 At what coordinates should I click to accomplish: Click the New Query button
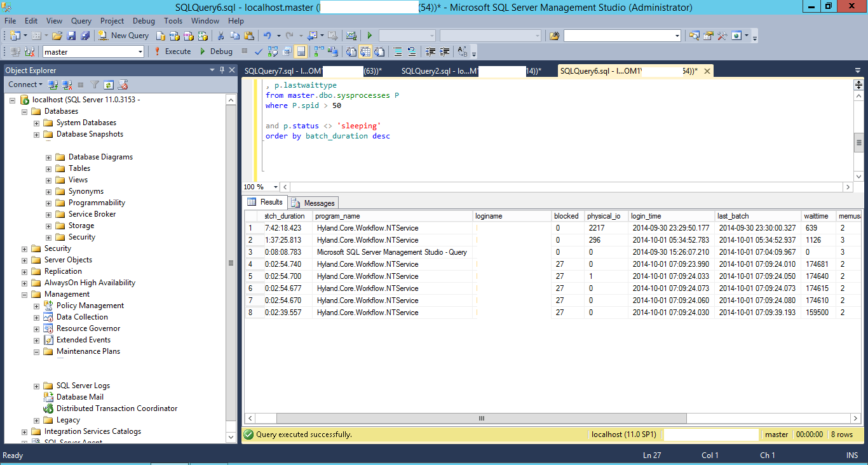pyautogui.click(x=124, y=36)
